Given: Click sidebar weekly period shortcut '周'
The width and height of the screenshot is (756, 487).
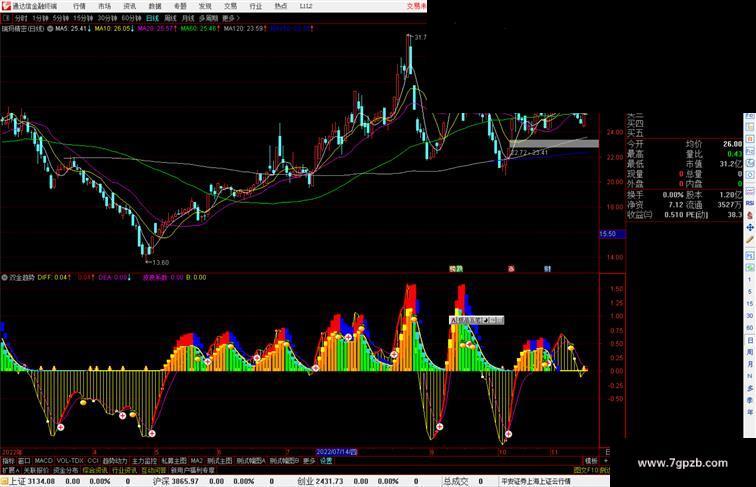Looking at the screenshot, I should (750, 352).
